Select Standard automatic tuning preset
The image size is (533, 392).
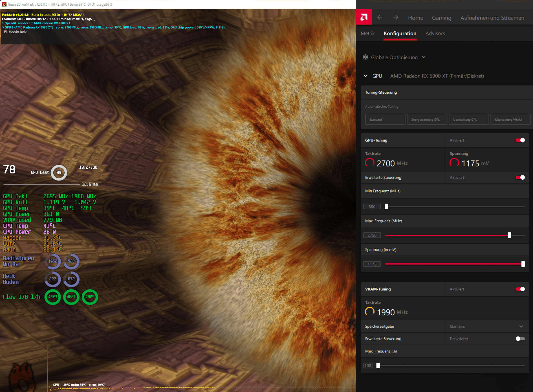(x=385, y=119)
